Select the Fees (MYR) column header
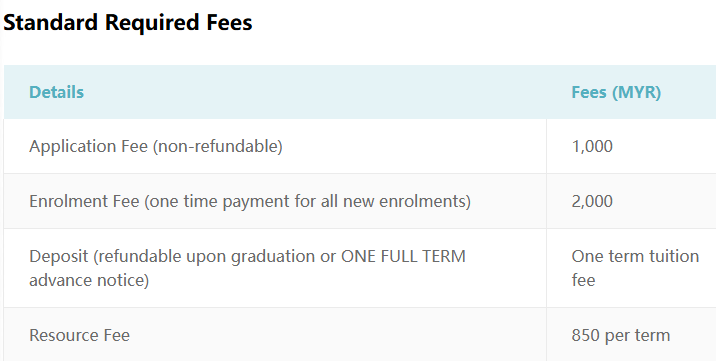The width and height of the screenshot is (716, 361). 616,92
